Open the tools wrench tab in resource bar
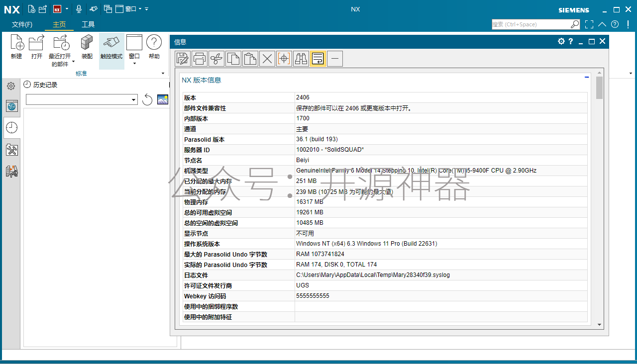Image resolution: width=637 pixels, height=364 pixels. [12, 150]
